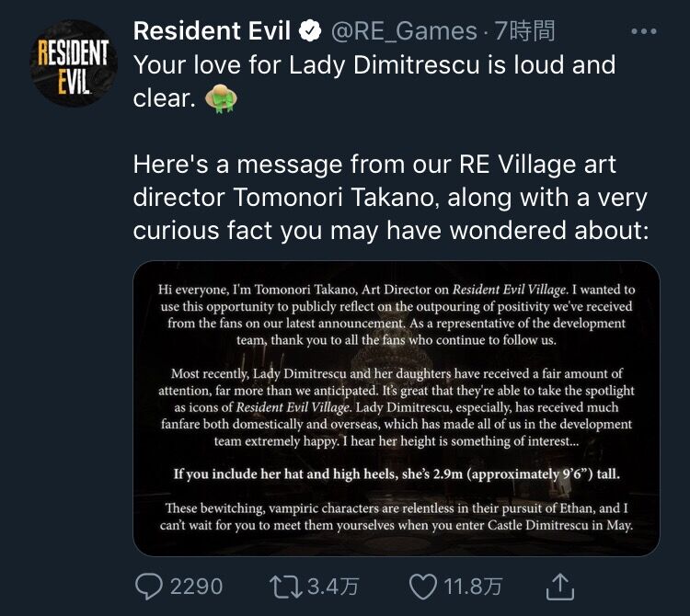690x616 pixels.
Task: Click the Castle Dimitrescu closing paragraph in image
Action: click(x=397, y=517)
